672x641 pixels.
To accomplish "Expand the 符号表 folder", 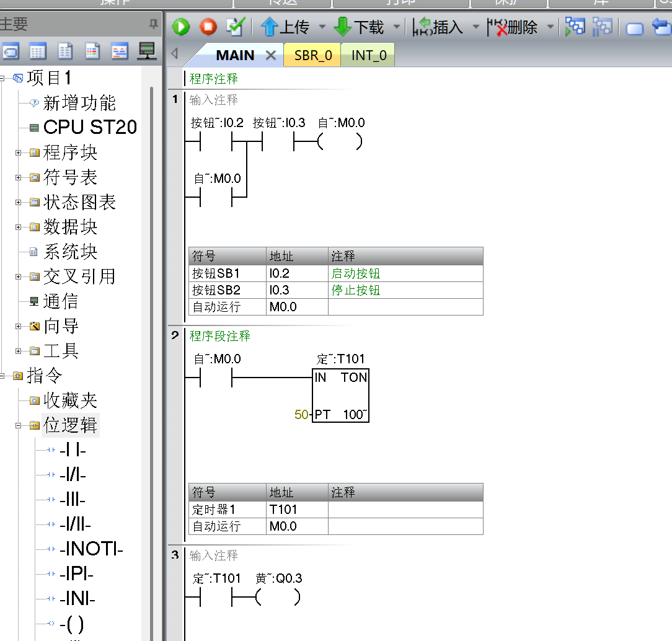I will click(x=18, y=177).
